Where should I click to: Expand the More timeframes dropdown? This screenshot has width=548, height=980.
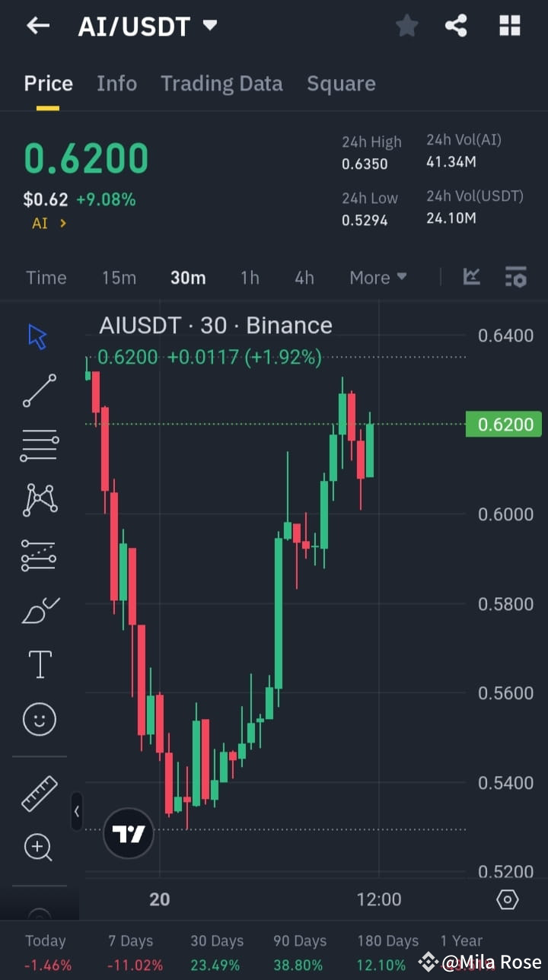pos(378,278)
